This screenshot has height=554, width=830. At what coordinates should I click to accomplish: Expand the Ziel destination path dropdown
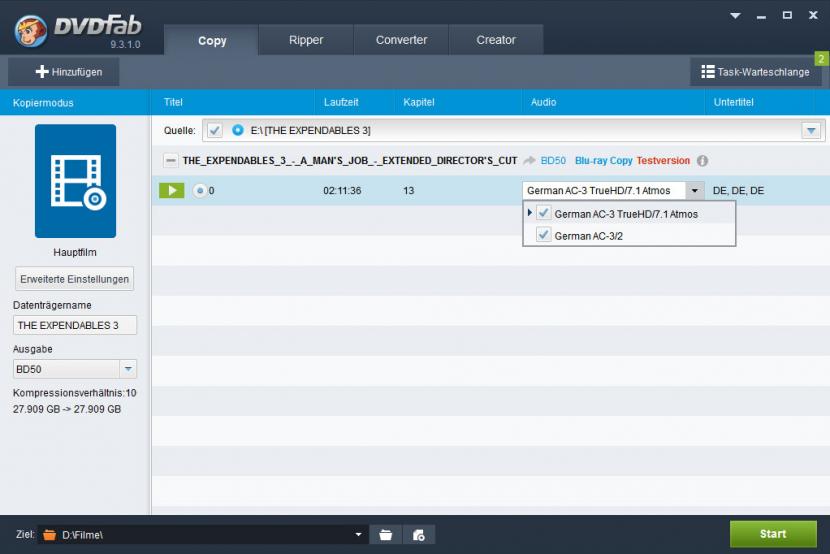(x=358, y=535)
